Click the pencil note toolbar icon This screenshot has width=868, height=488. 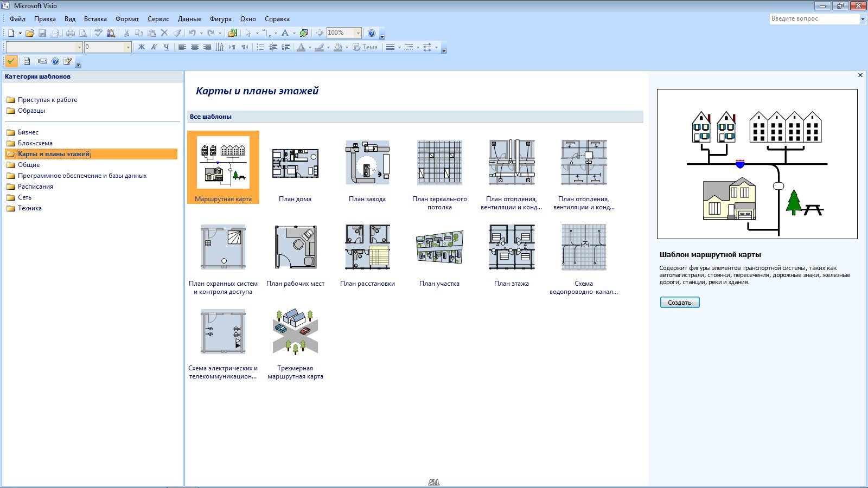pos(68,61)
